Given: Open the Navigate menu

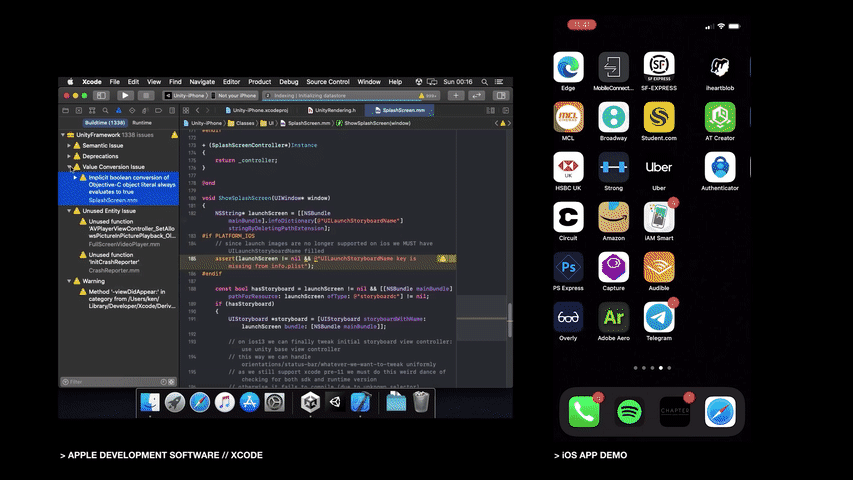Looking at the screenshot, I should point(202,82).
